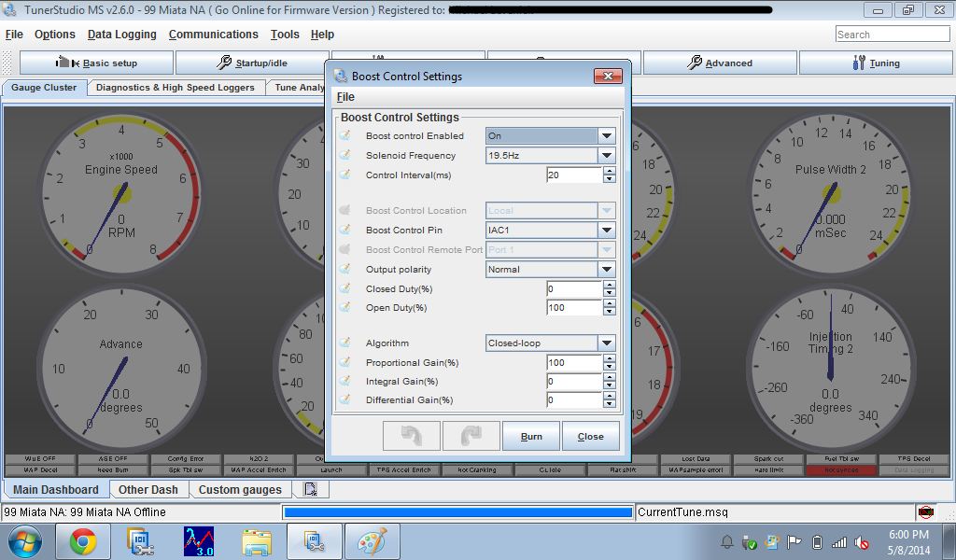Click the note icon beside Output polarity
This screenshot has height=560, width=956.
tap(344, 270)
